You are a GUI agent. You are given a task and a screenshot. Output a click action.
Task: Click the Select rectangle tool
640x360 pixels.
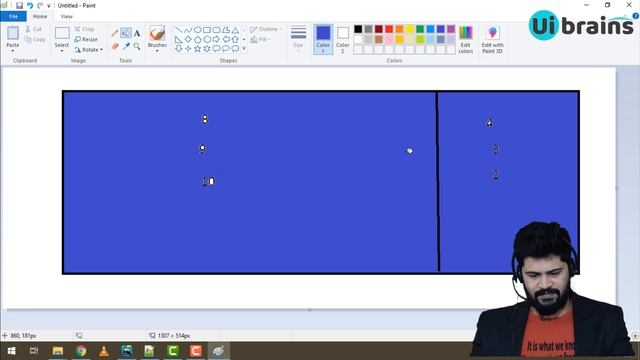62,33
